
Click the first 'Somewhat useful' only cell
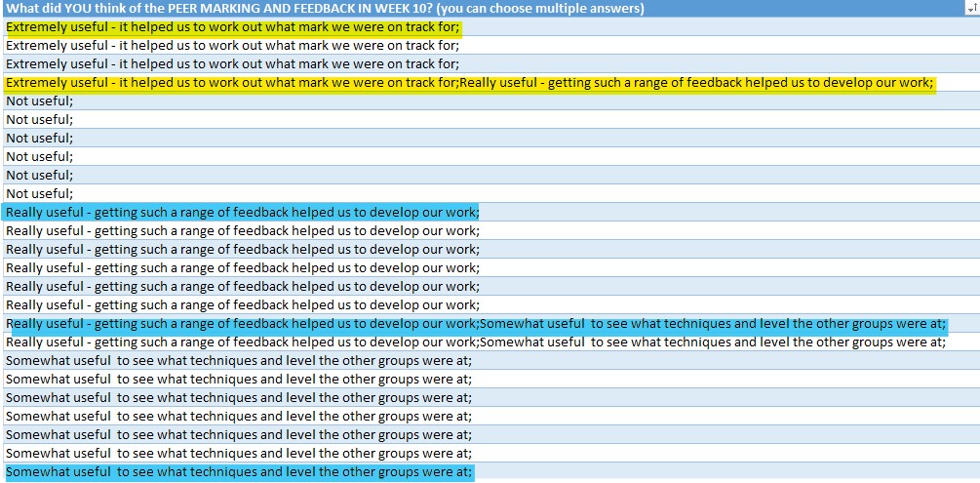pyautogui.click(x=239, y=361)
